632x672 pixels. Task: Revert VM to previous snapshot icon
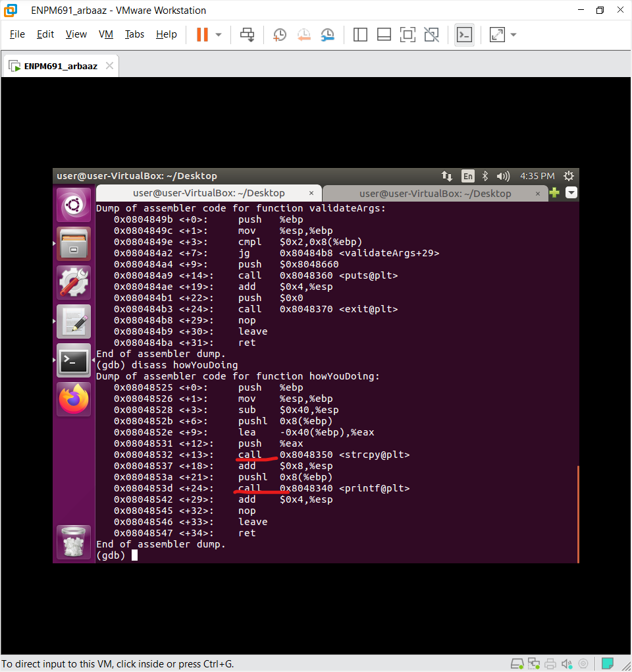coord(303,35)
